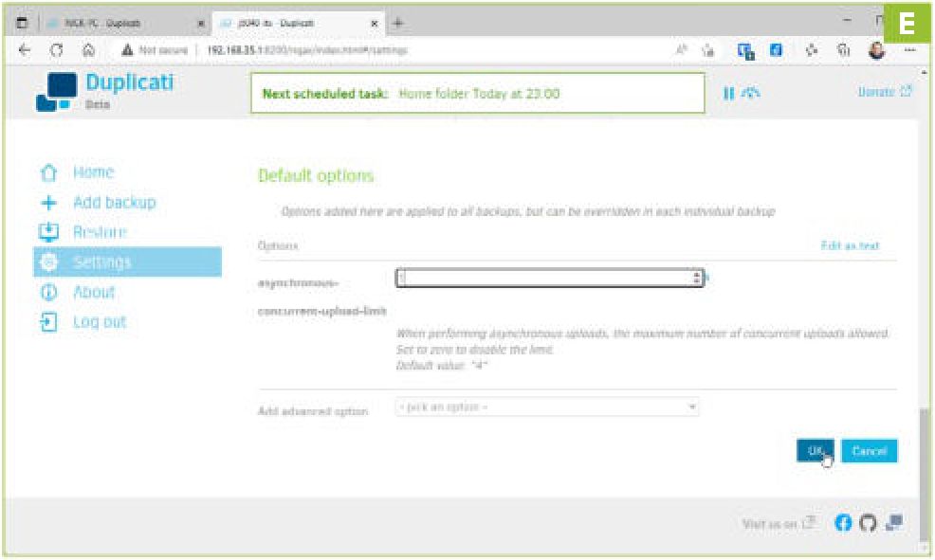Click the Cancel button
The height and width of the screenshot is (560, 935).
coord(869,451)
